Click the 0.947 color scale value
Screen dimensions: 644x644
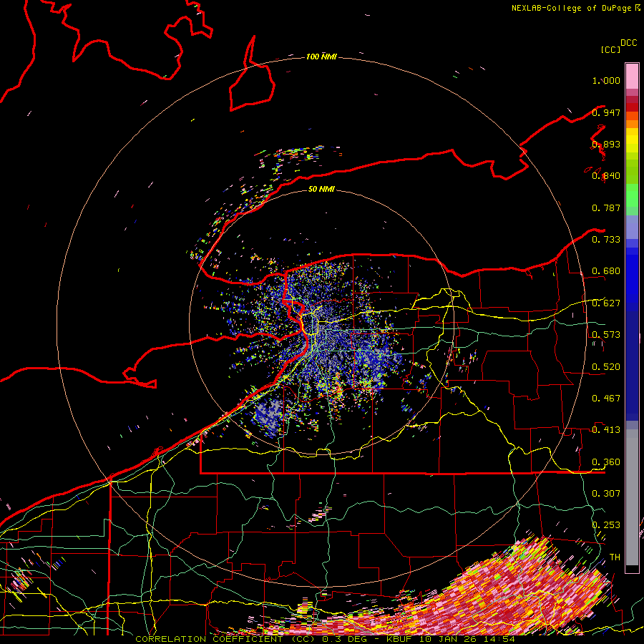click(606, 112)
